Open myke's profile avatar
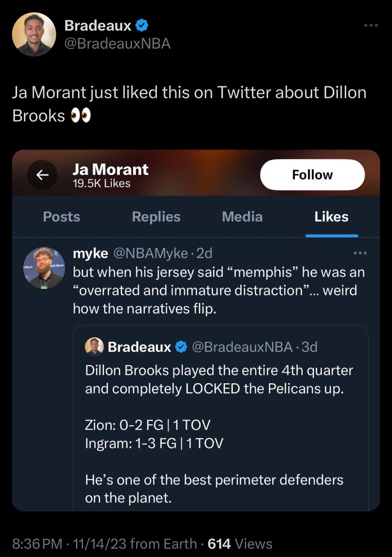The image size is (392, 557). coord(44,268)
